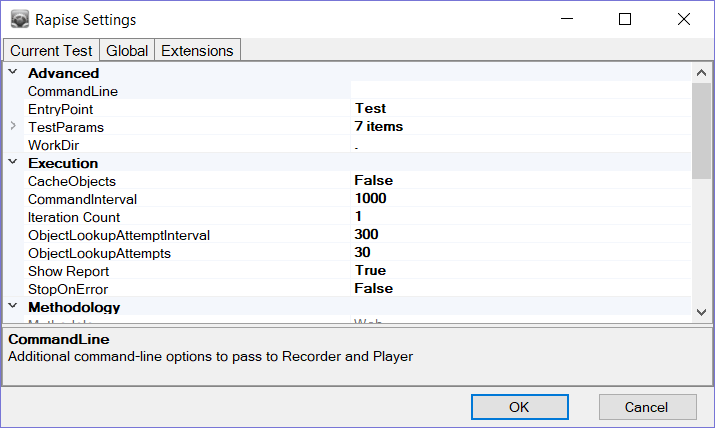
Task: Change the Show Report True value
Action: point(520,270)
